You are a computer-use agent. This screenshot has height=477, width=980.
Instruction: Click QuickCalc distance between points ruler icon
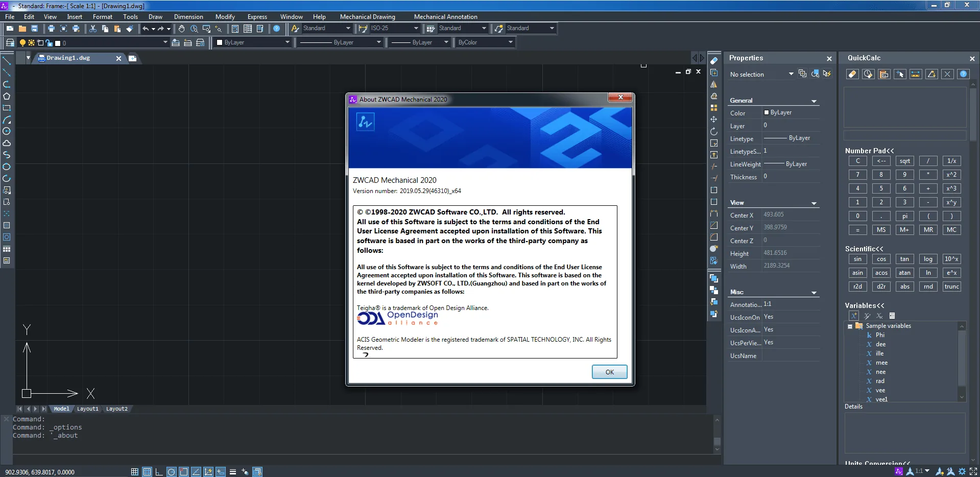916,74
